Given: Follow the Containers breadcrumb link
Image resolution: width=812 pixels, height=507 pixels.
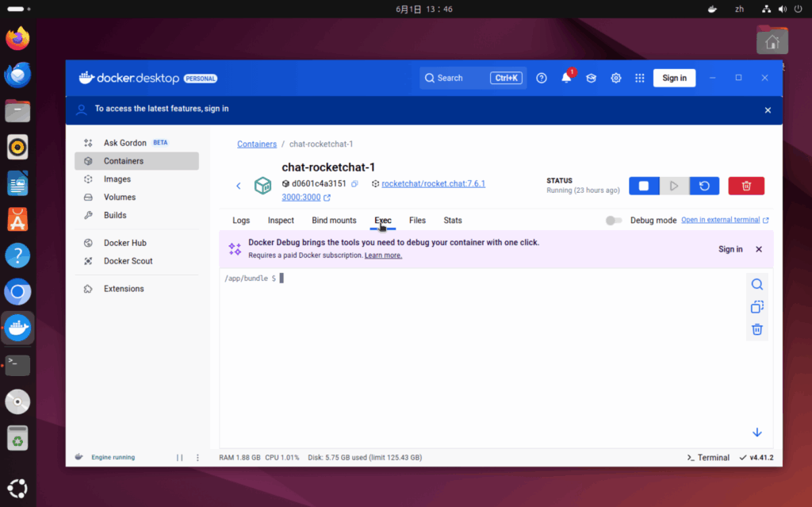Looking at the screenshot, I should (257, 144).
